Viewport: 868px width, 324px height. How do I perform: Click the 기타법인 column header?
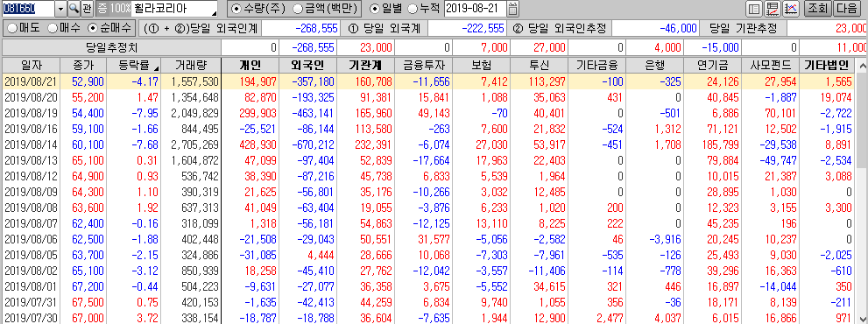pyautogui.click(x=827, y=66)
